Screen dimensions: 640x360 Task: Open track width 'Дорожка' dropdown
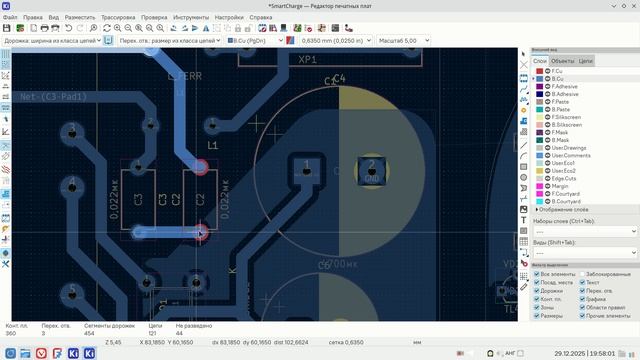click(52, 40)
